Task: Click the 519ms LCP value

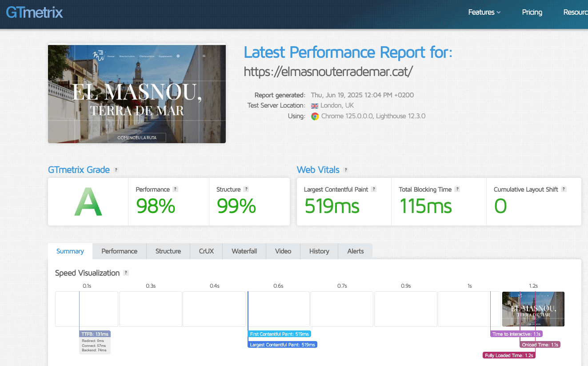Action: tap(332, 206)
